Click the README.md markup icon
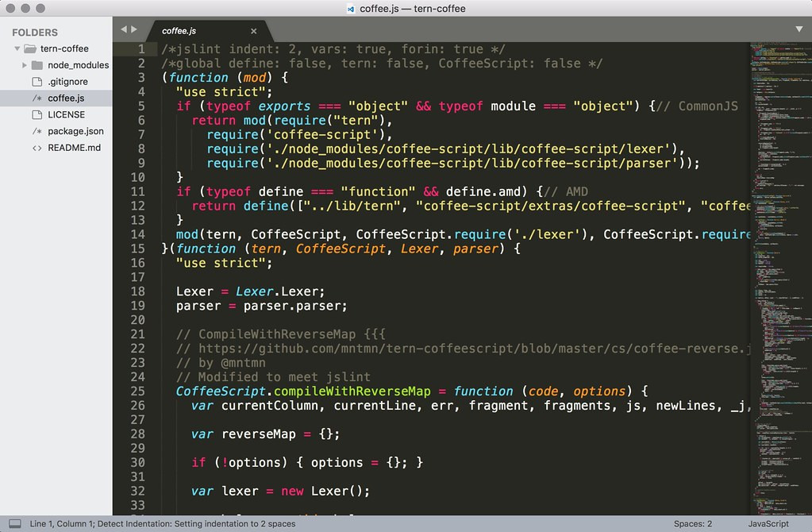The image size is (812, 532). (37, 148)
